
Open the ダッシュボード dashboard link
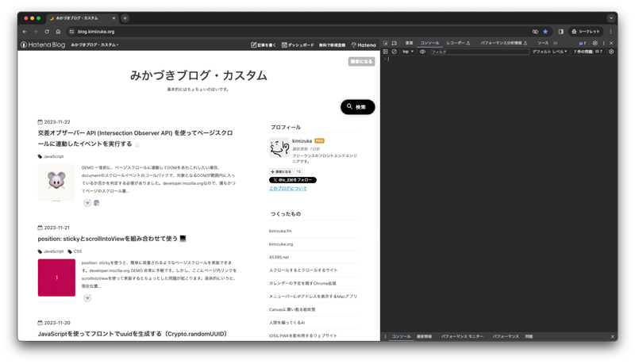point(298,45)
